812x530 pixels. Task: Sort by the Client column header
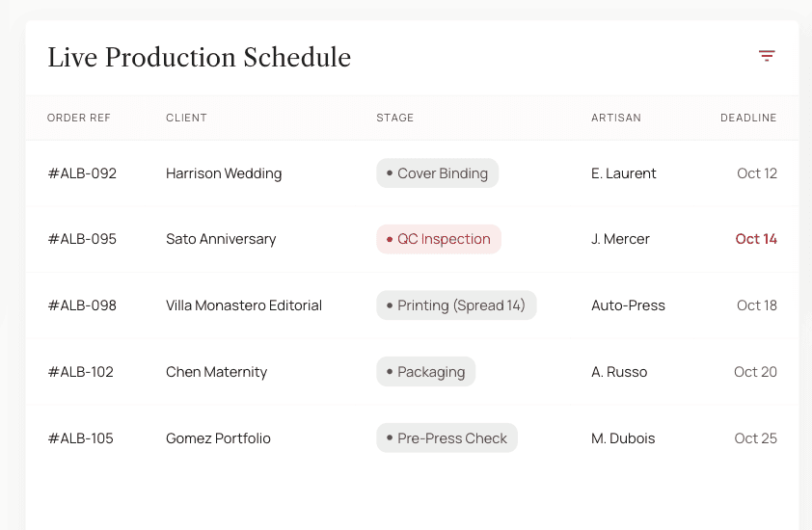186,118
